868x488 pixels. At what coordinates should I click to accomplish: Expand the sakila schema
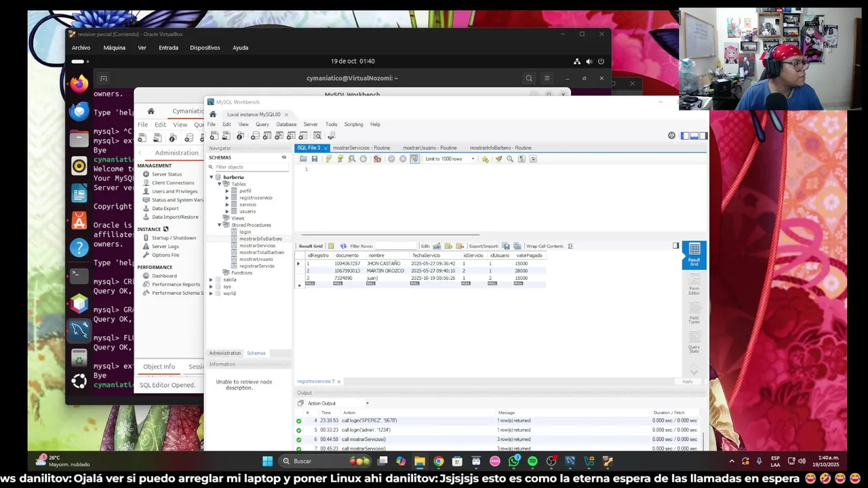(x=211, y=279)
